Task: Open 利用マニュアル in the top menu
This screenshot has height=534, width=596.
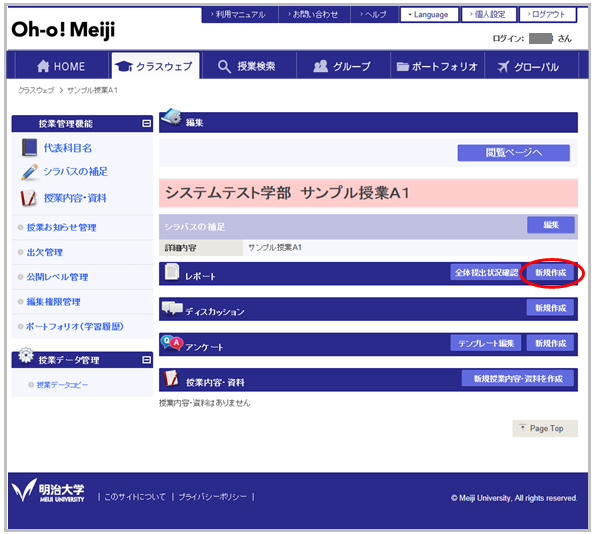Action: tap(239, 14)
